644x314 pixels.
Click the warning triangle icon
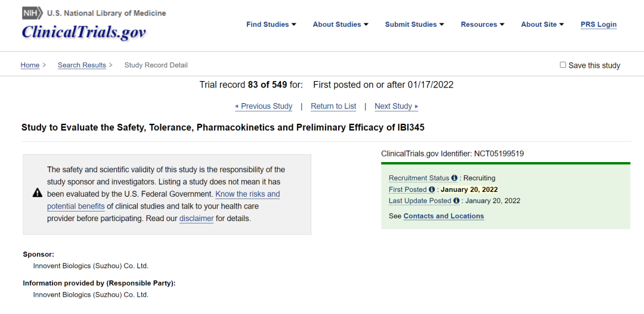(x=37, y=193)
